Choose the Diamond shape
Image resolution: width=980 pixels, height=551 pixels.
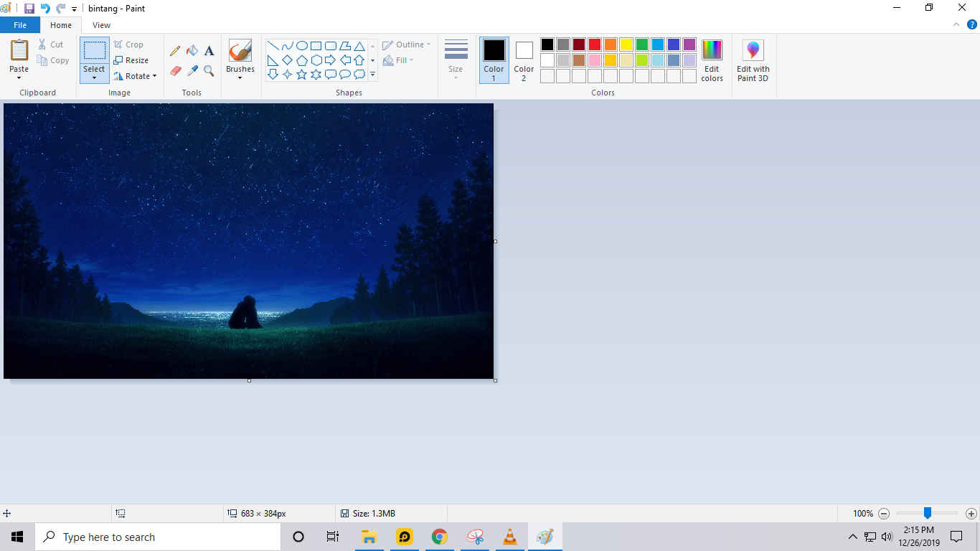point(287,60)
